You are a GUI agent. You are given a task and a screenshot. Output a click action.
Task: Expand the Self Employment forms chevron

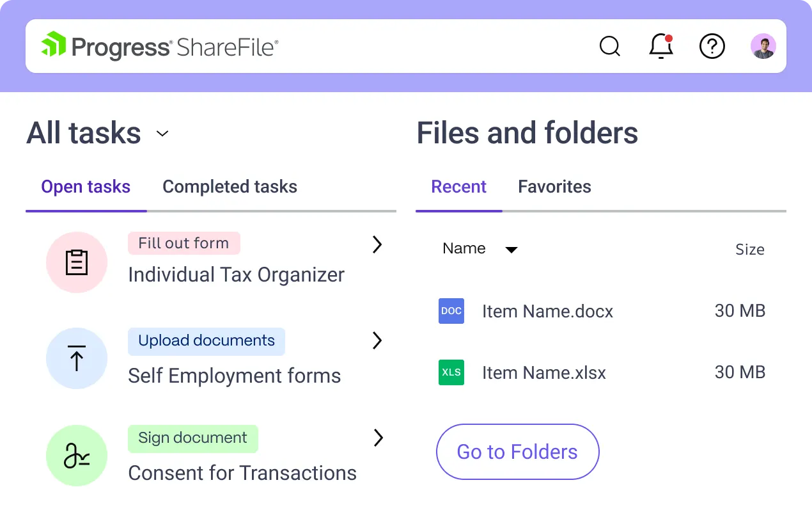[x=377, y=340]
